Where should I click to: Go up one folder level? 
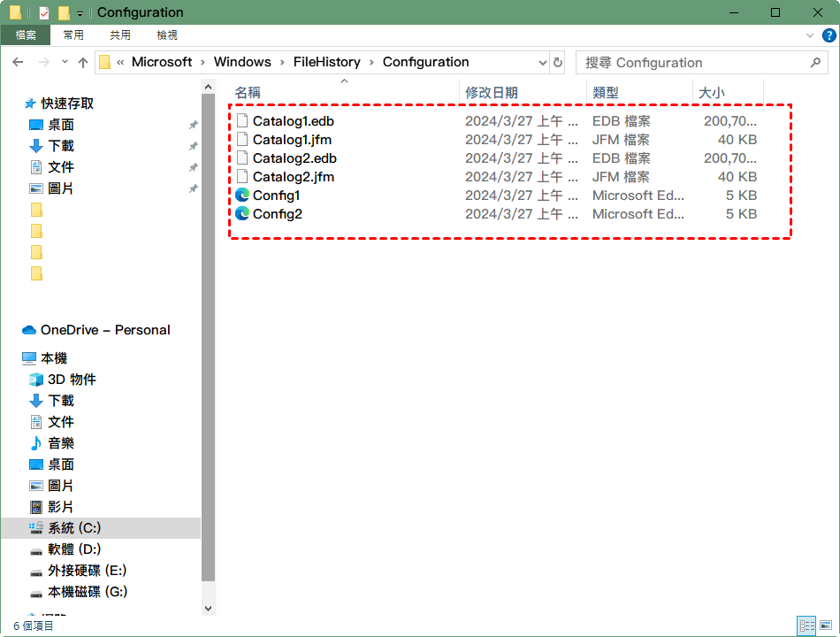[82, 62]
